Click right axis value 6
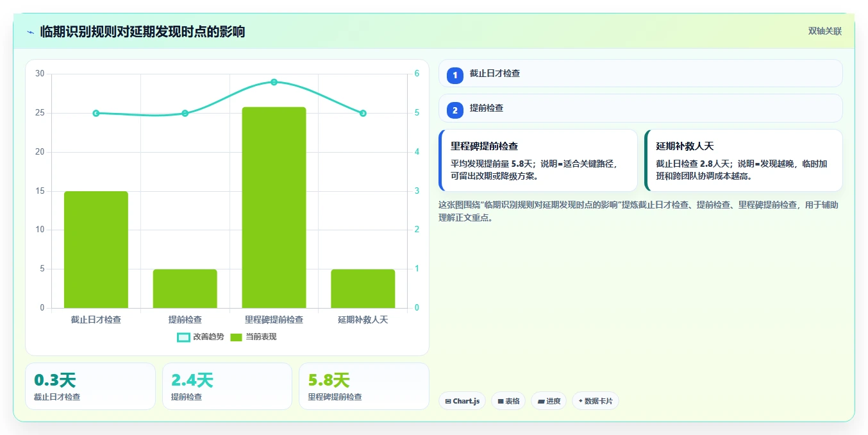This screenshot has height=435, width=868. (417, 74)
